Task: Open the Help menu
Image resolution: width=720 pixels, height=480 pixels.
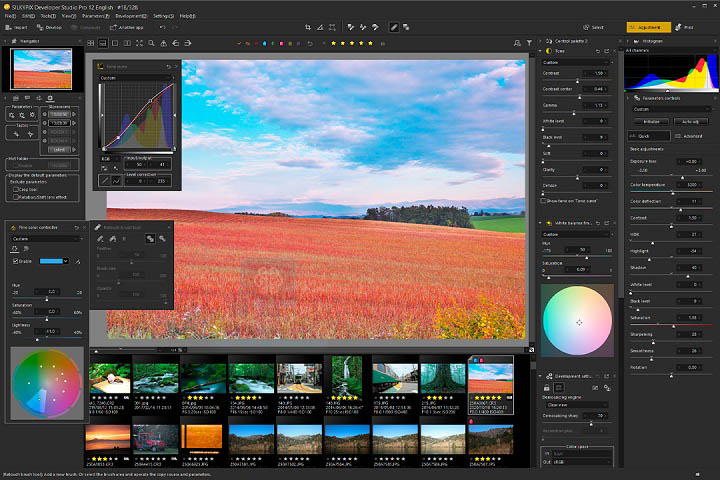Action: (x=187, y=16)
